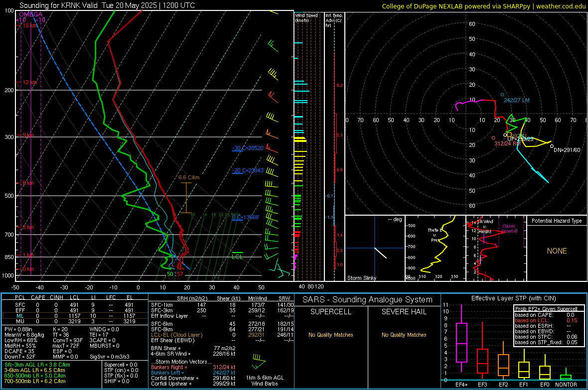Click the 'Prob EF2+ Given Supercell' box header
The image size is (588, 390).
(546, 309)
